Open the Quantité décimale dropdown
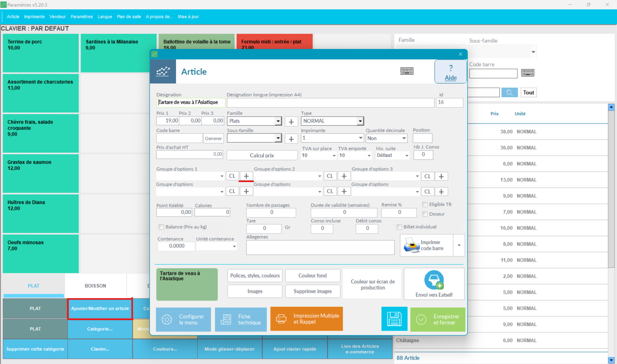 pyautogui.click(x=386, y=138)
